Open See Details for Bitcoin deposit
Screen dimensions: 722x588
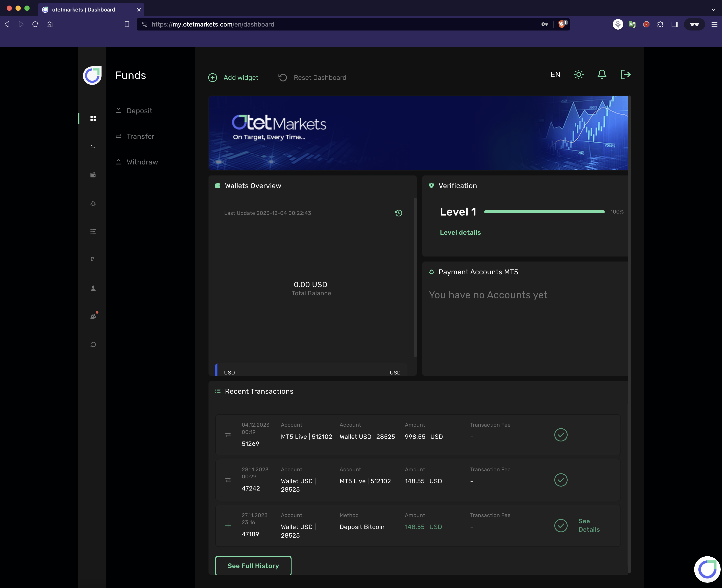589,525
